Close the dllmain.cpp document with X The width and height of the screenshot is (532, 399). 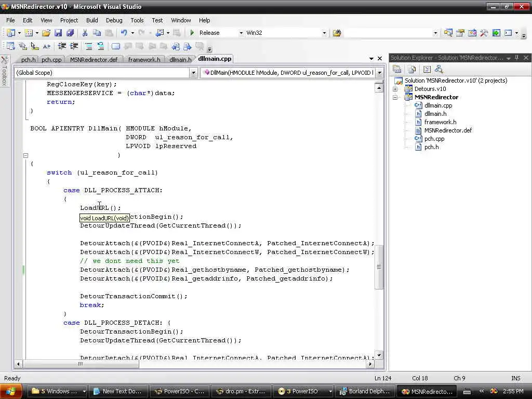[380, 59]
